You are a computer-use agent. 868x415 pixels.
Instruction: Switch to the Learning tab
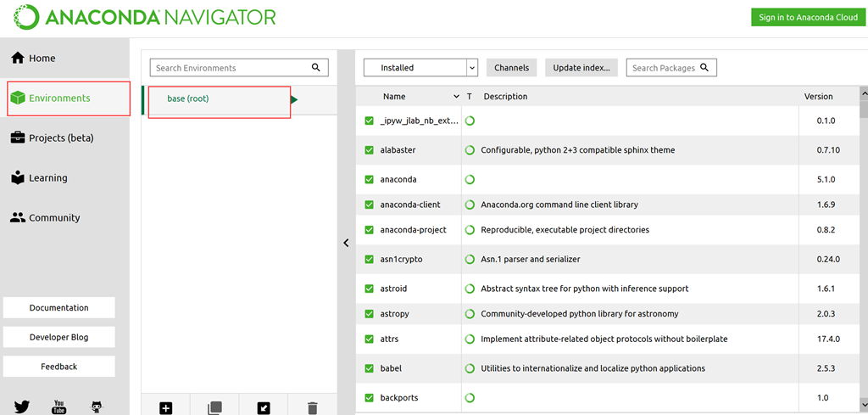pos(47,178)
